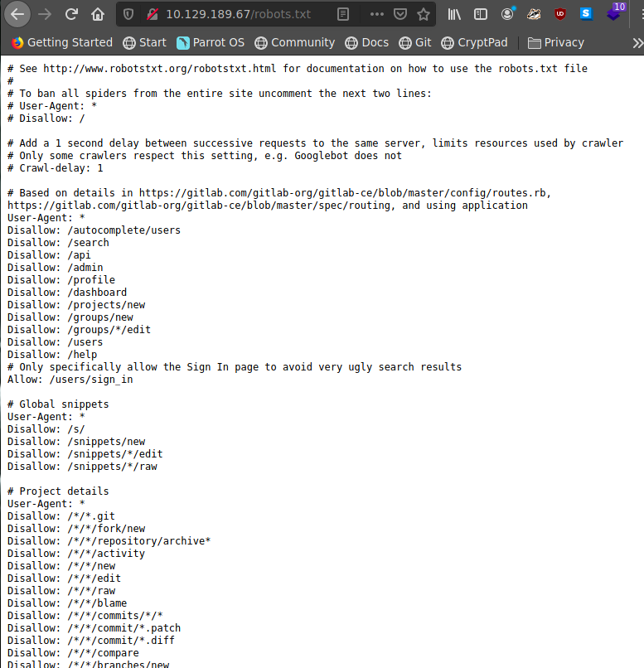Screen dimensions: 644x668
Task: Click the 'Disallow: /autocomplete/users' line
Action: pyautogui.click(x=94, y=230)
